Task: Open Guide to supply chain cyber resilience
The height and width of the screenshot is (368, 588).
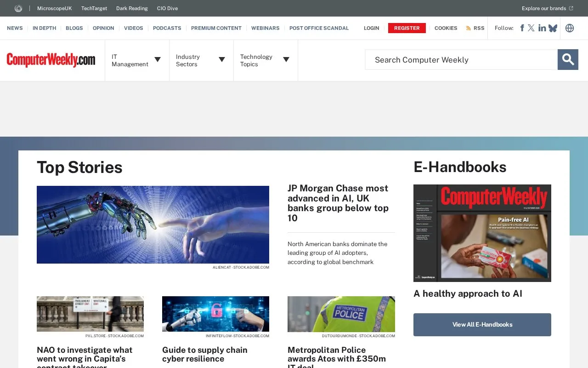Action: [x=205, y=354]
